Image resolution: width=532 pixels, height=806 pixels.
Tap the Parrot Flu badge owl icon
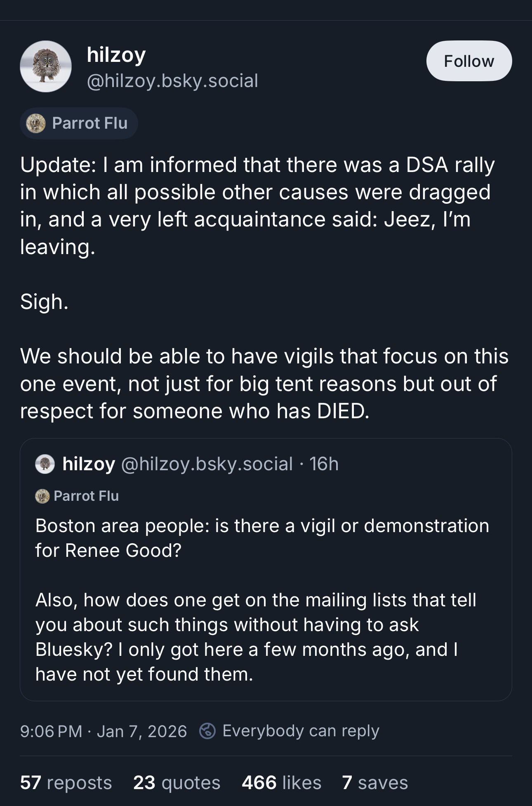36,123
